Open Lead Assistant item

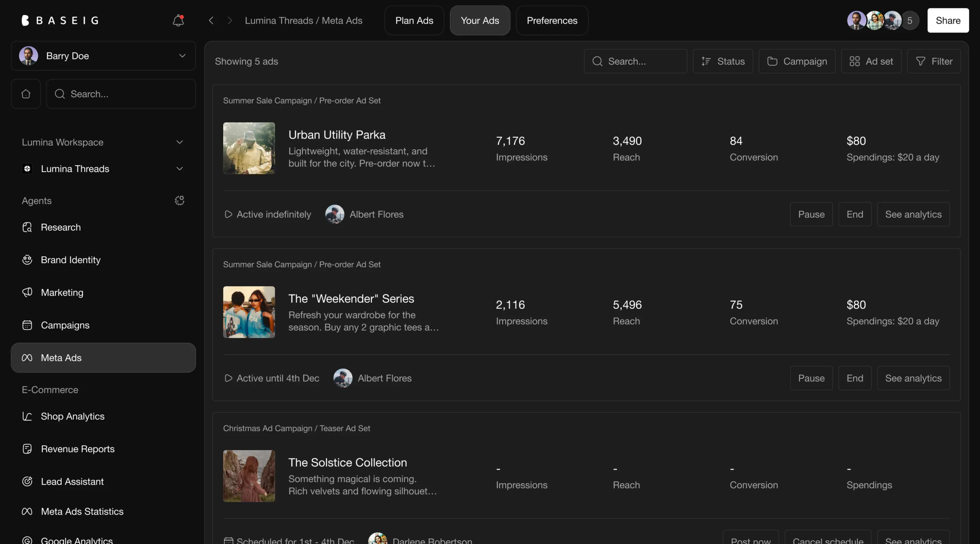coord(72,481)
